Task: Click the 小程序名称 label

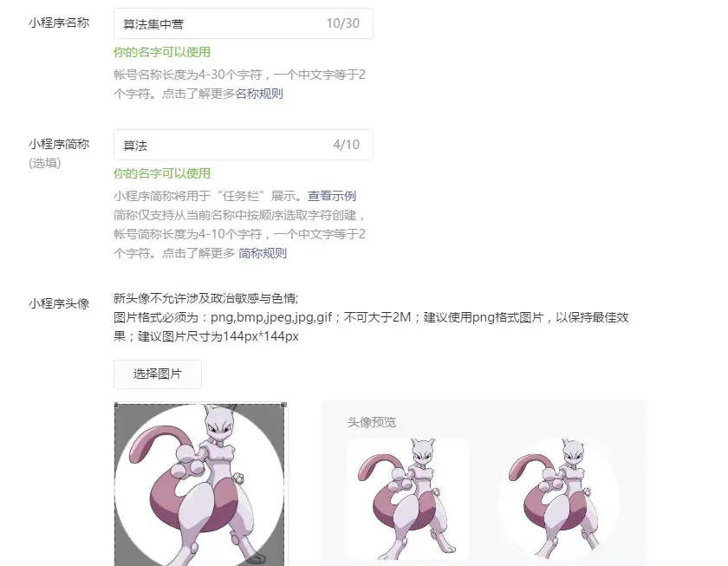Action: click(x=59, y=23)
